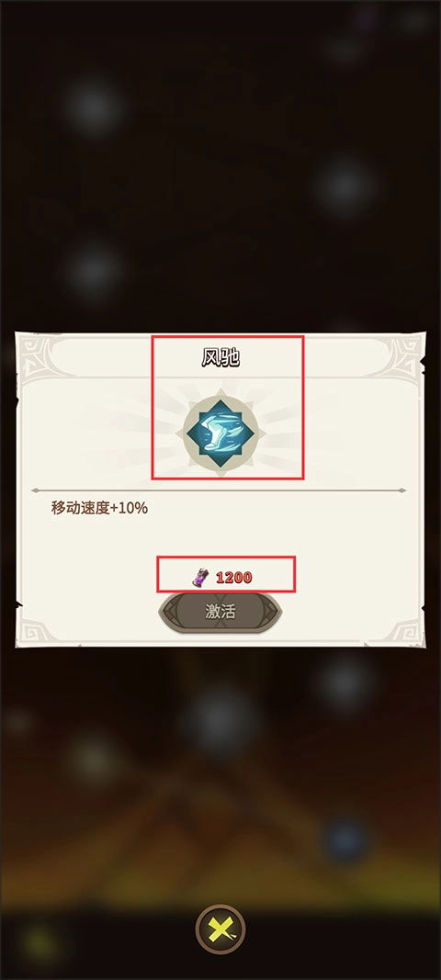Select the 风驰 skill title

pos(221,357)
